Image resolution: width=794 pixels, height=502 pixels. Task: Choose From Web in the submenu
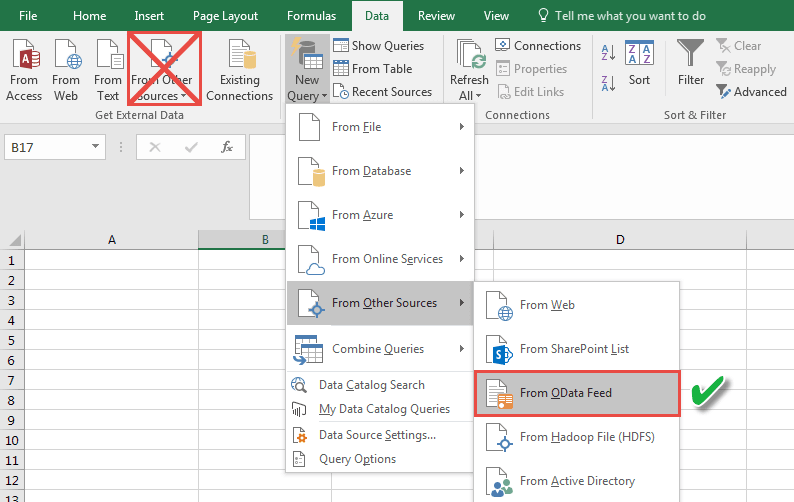pyautogui.click(x=577, y=305)
